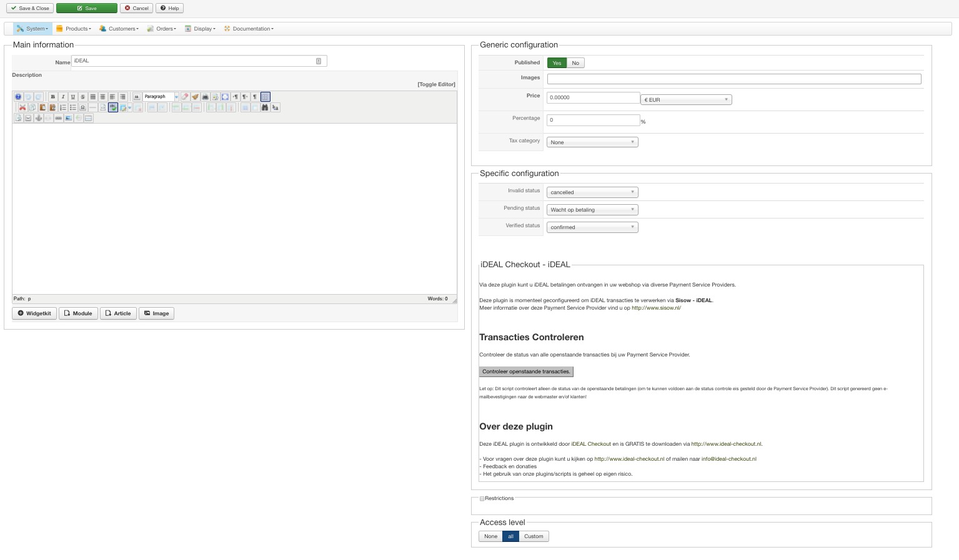Screen dimensions: 959x560
Task: Insert an image from the editor toolbar
Action: point(68,118)
